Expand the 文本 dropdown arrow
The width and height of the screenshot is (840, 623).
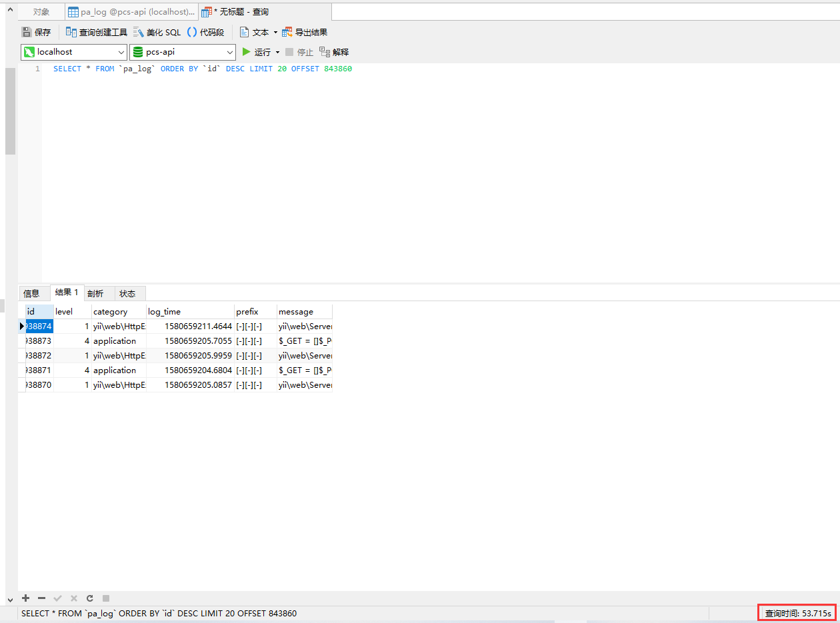[x=275, y=33]
